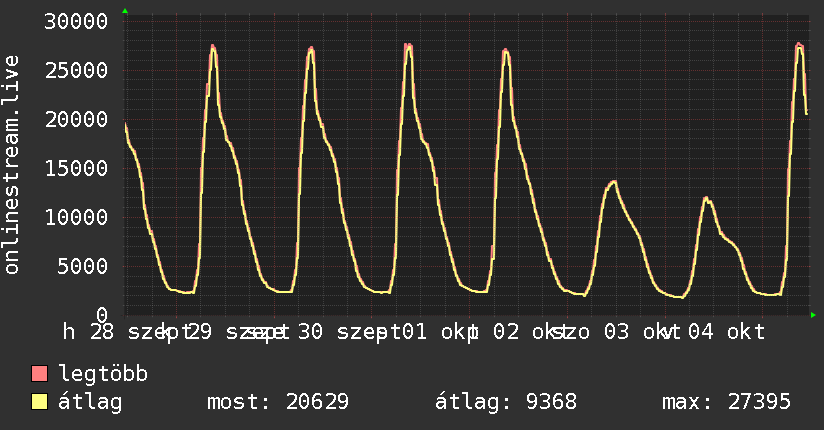Select the átlag legend label beside yellow swatch

(90, 402)
